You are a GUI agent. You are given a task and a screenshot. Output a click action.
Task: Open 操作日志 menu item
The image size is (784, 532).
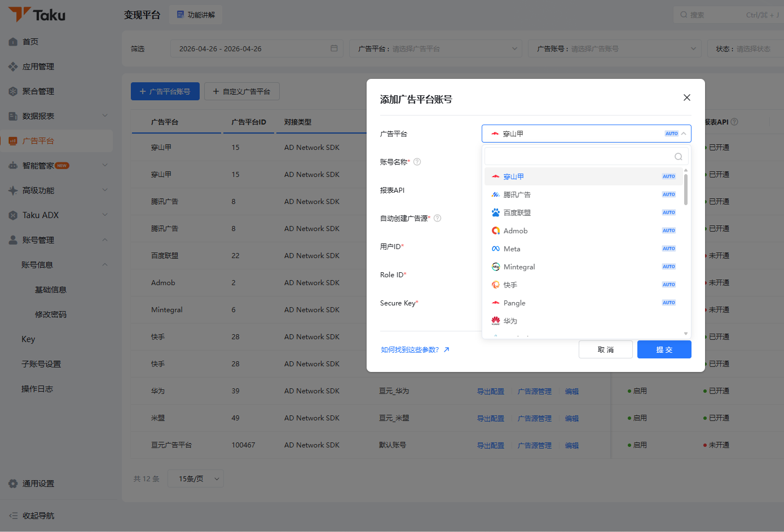37,389
